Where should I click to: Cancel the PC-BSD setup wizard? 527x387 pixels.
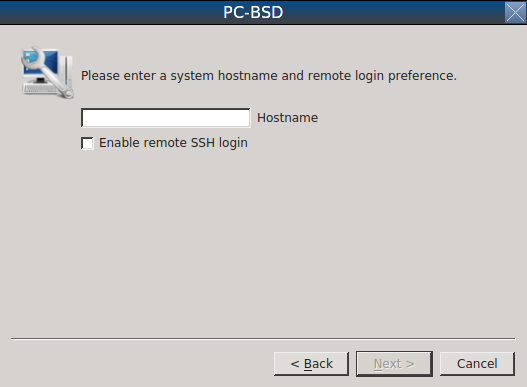click(477, 364)
